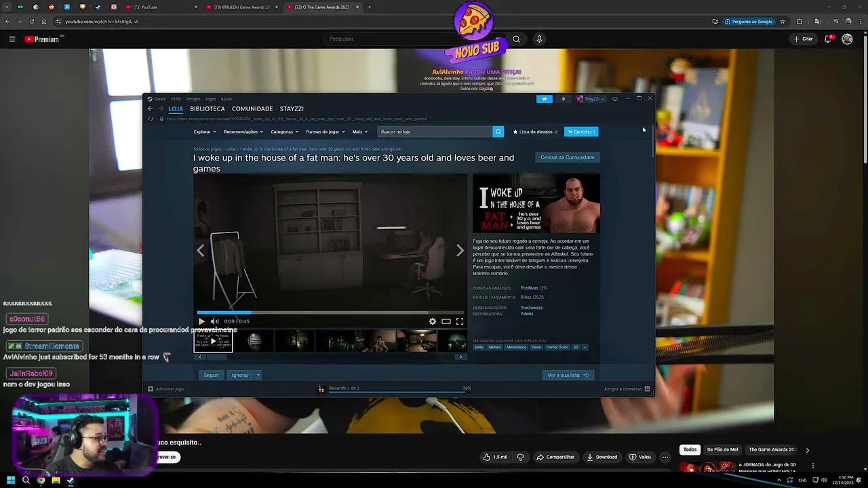Open the Ajuda menu in Steam
The height and width of the screenshot is (488, 868).
click(226, 99)
